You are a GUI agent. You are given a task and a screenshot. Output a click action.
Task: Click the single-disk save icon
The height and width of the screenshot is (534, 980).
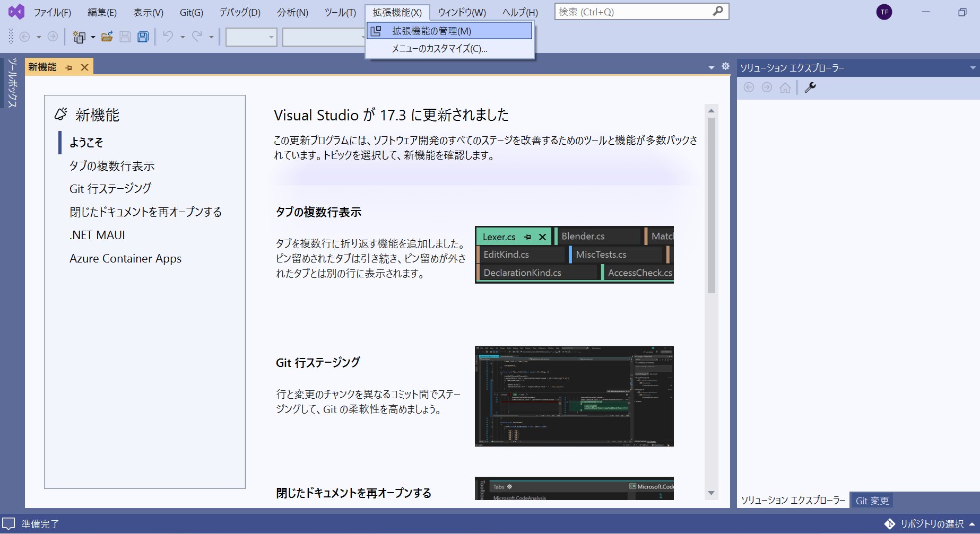coord(125,37)
